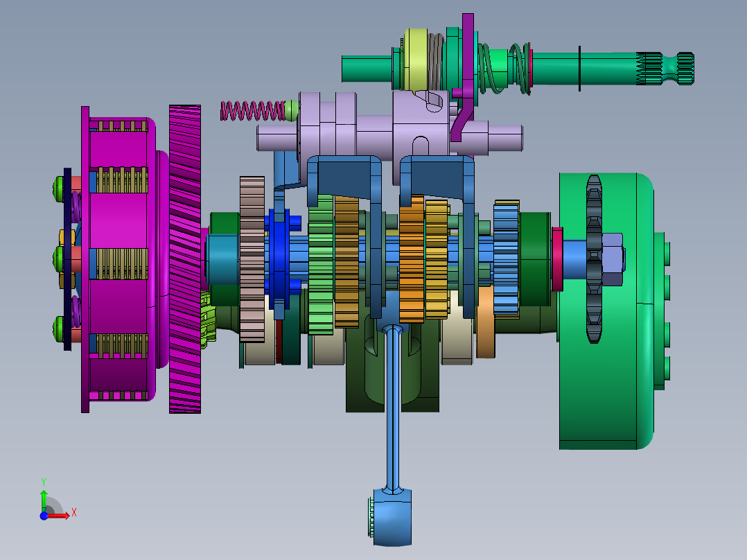Select the beige-pink transmission gear
747x560 pixels.
252,259
